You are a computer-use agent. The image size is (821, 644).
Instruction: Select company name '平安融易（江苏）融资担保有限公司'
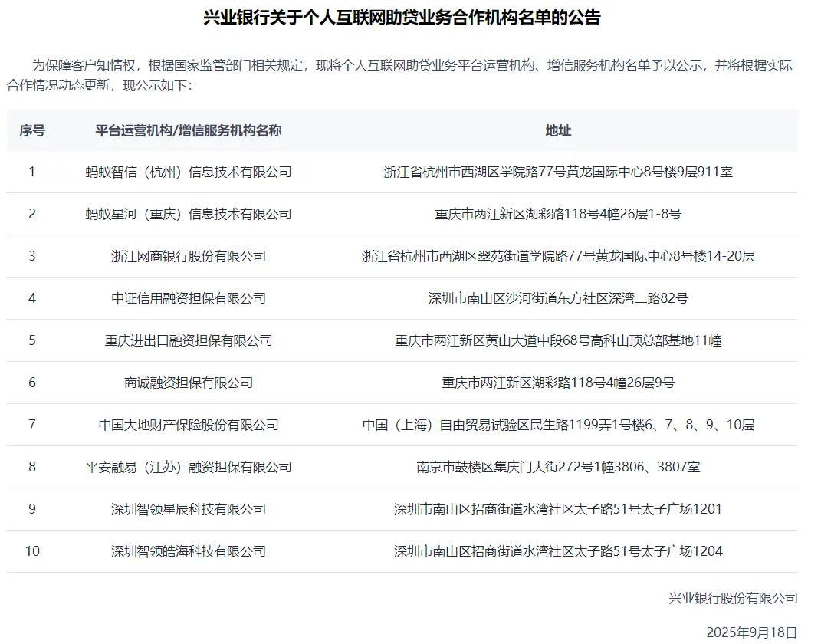(189, 467)
